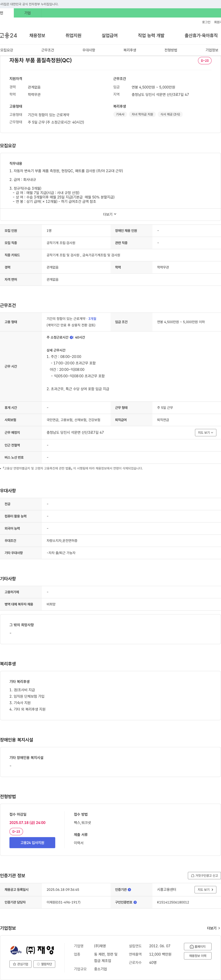Click the 자녀 학자금 지원 welfare tag
This screenshot has height=980, width=221.
click(x=142, y=114)
